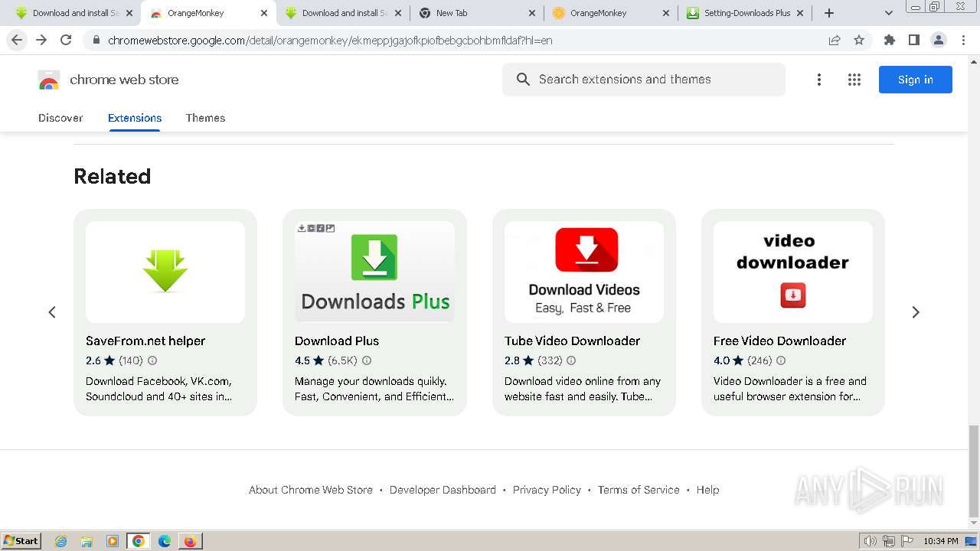Click the Chrome Web Store logo
Viewport: 980px width, 551px height.
[x=48, y=80]
